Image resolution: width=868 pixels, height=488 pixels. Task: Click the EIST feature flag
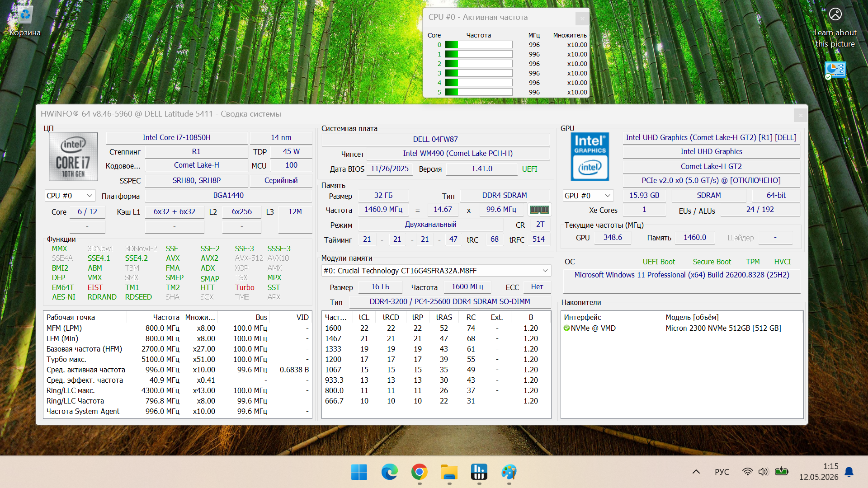click(x=95, y=287)
